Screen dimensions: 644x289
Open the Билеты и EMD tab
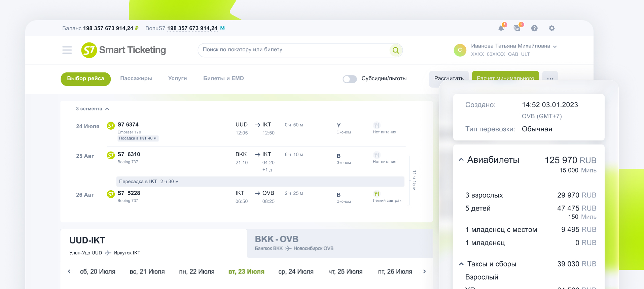tap(223, 78)
